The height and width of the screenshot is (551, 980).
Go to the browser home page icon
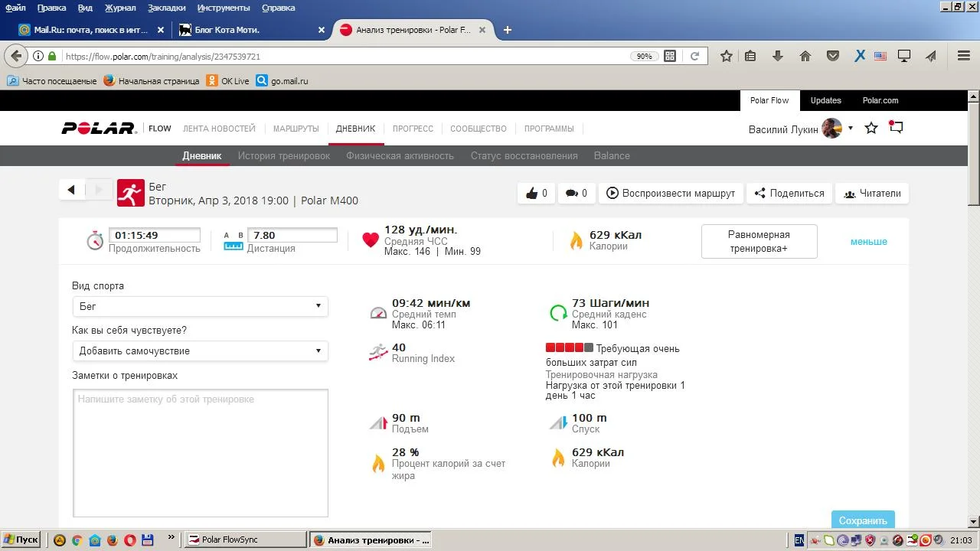pyautogui.click(x=805, y=56)
